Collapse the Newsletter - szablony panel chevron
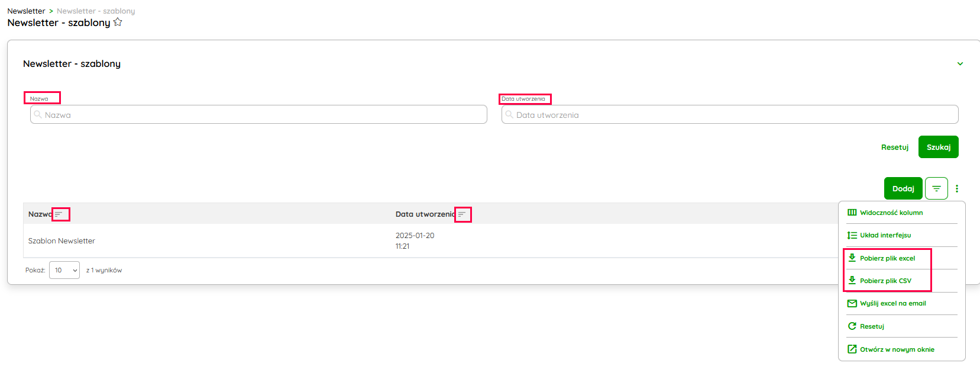 960,64
